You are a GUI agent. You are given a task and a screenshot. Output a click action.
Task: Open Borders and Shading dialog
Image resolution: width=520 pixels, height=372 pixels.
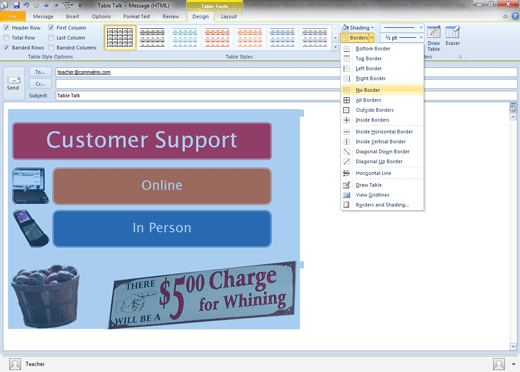pyautogui.click(x=382, y=205)
